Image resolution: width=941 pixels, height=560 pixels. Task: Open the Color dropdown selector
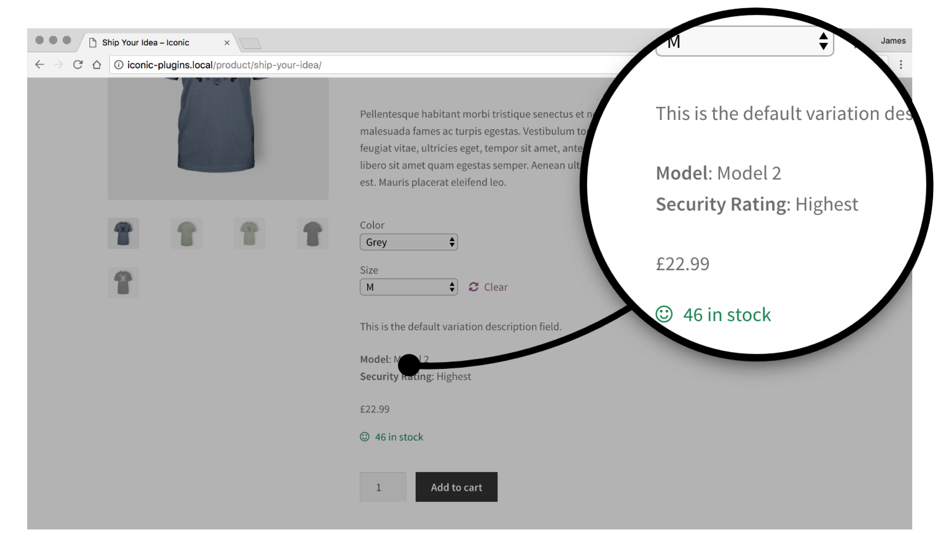coord(409,242)
